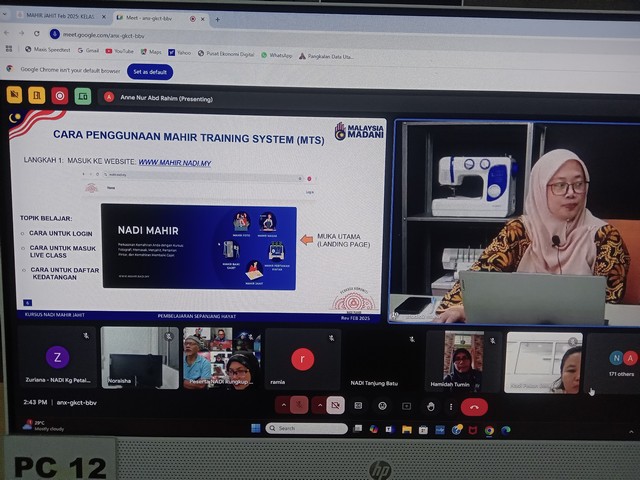Image resolution: width=640 pixels, height=480 pixels.
Task: Click the green screen extension icon
Action: click(83, 96)
